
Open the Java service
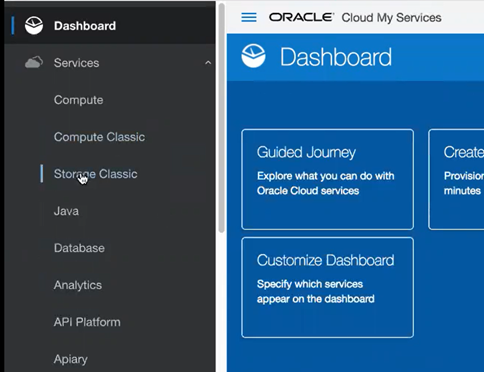[x=66, y=211]
